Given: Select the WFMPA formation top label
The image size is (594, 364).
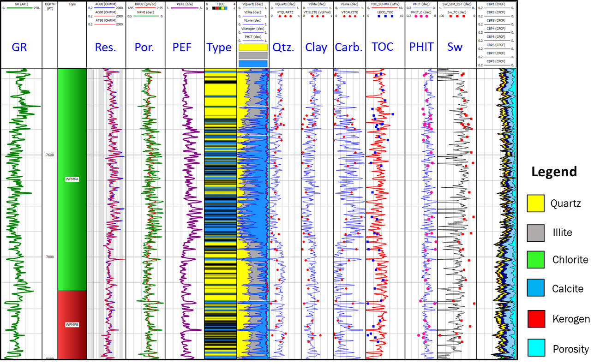Looking at the screenshot, I should (72, 179).
